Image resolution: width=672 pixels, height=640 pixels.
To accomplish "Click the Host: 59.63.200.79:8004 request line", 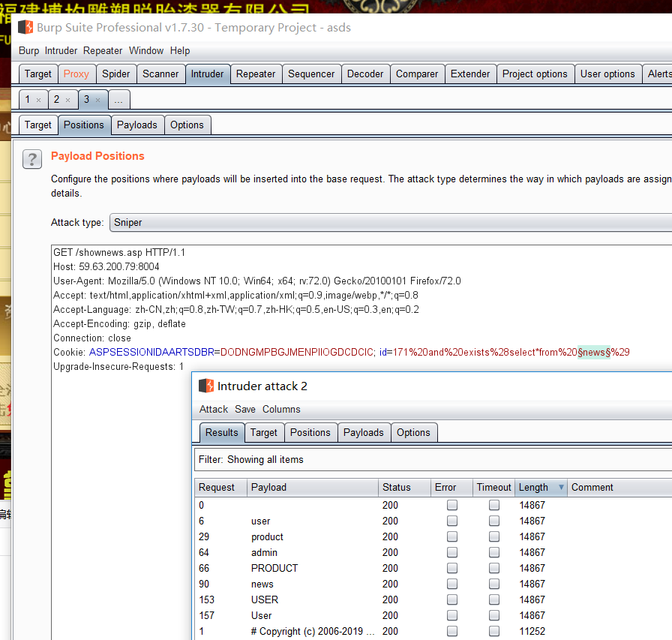I will click(106, 266).
